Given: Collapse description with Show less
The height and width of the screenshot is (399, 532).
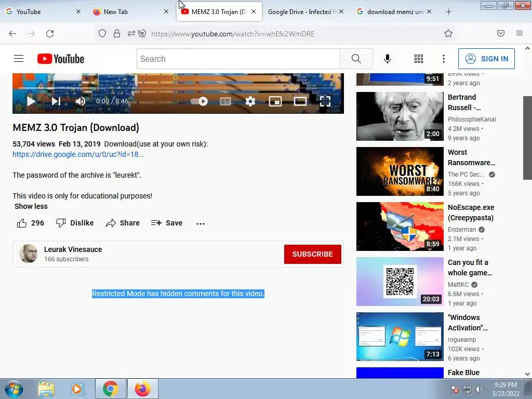Looking at the screenshot, I should [31, 206].
